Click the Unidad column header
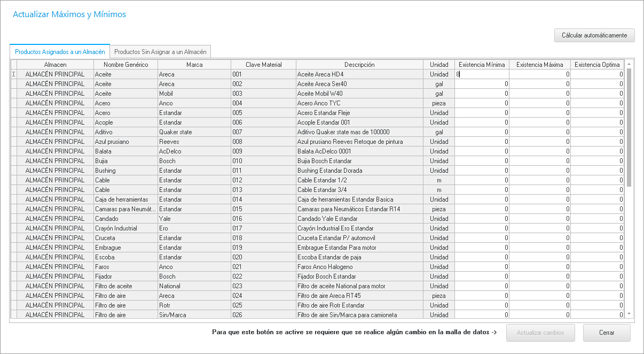 [439, 65]
